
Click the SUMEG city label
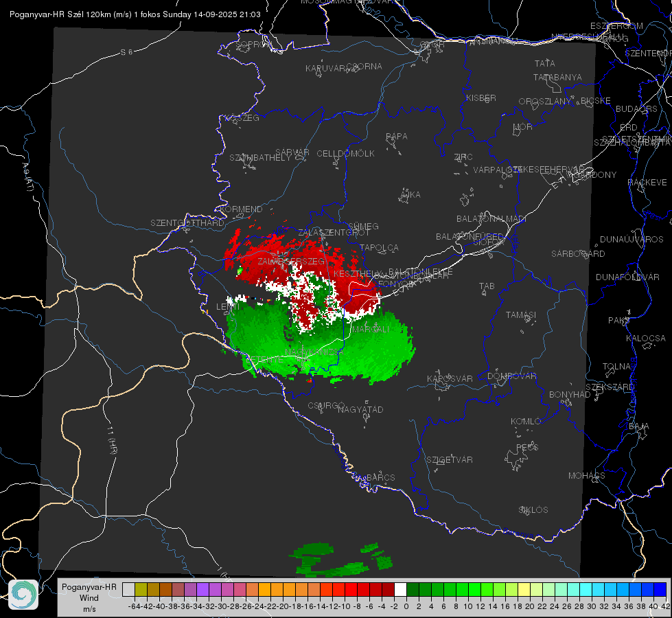click(363, 226)
